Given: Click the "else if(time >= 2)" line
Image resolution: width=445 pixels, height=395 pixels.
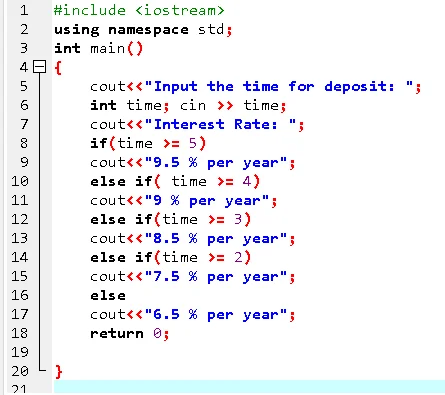Looking at the screenshot, I should pos(171,258).
